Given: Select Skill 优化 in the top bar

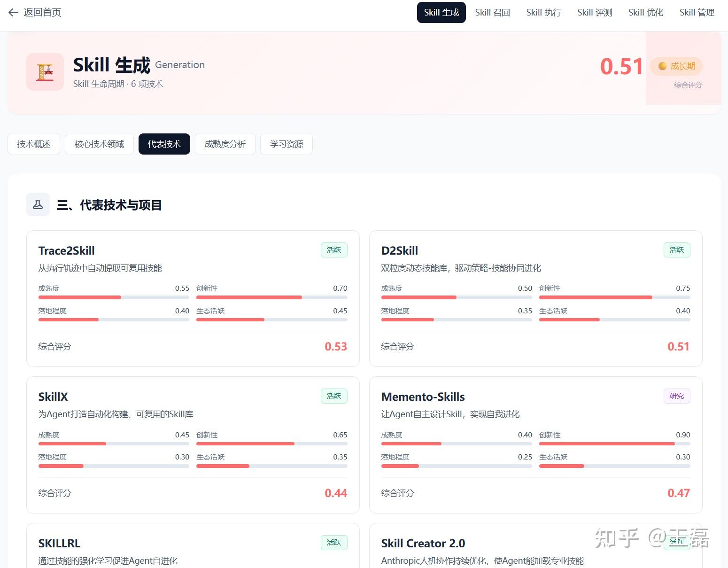Looking at the screenshot, I should [646, 13].
